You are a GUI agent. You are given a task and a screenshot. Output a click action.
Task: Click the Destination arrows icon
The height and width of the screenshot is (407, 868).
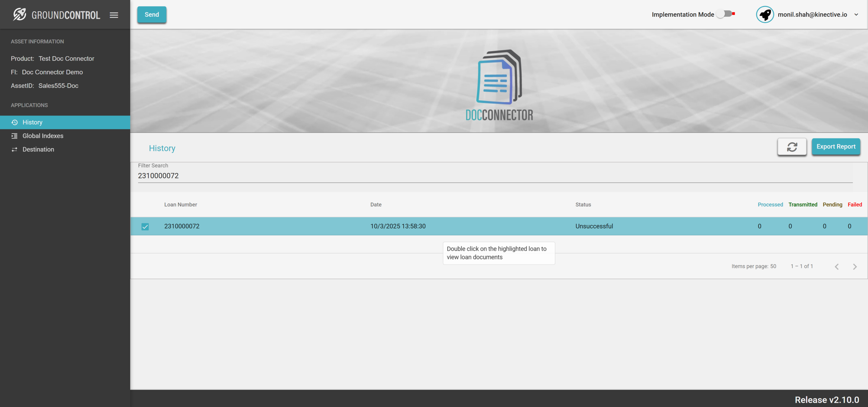(15, 149)
